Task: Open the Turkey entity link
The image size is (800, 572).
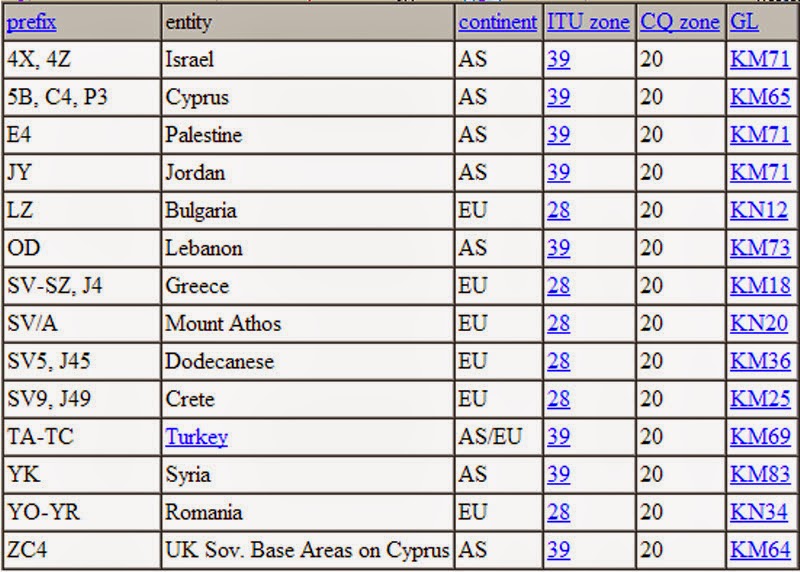Action: 196,437
